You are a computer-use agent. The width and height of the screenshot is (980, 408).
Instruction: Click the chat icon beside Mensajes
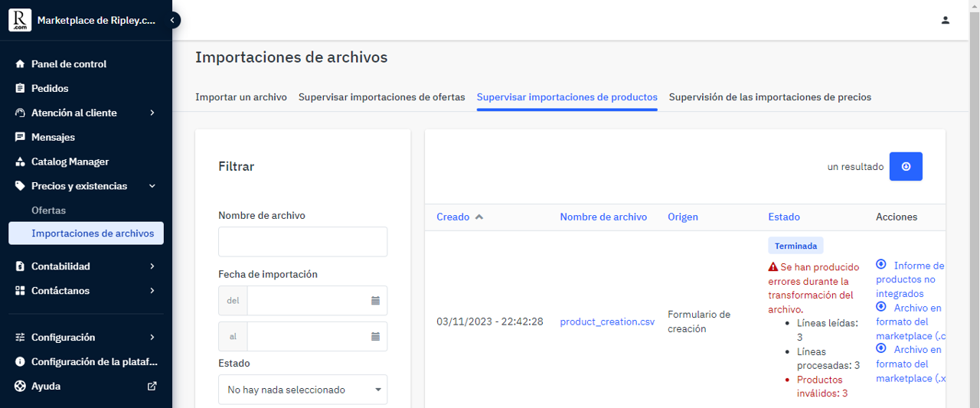click(21, 138)
